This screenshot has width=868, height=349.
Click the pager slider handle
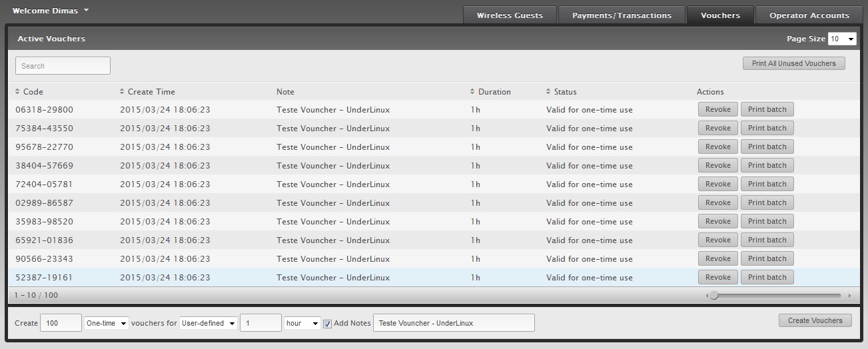[714, 295]
